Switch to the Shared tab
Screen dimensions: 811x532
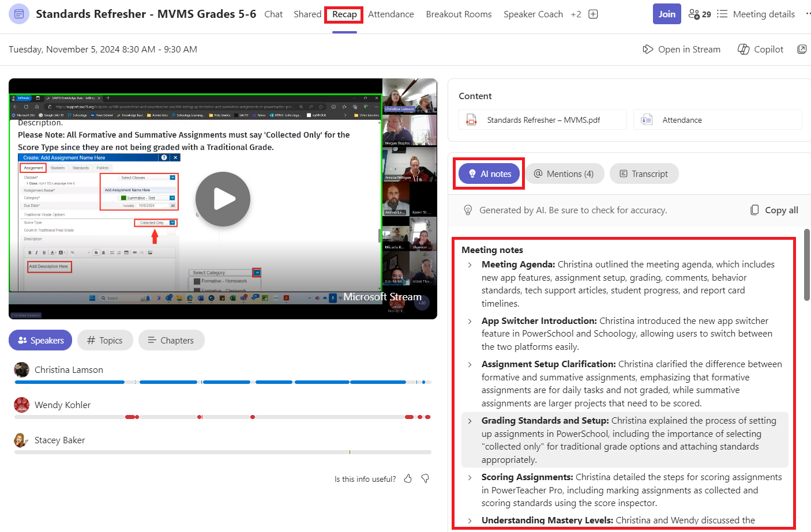(307, 14)
